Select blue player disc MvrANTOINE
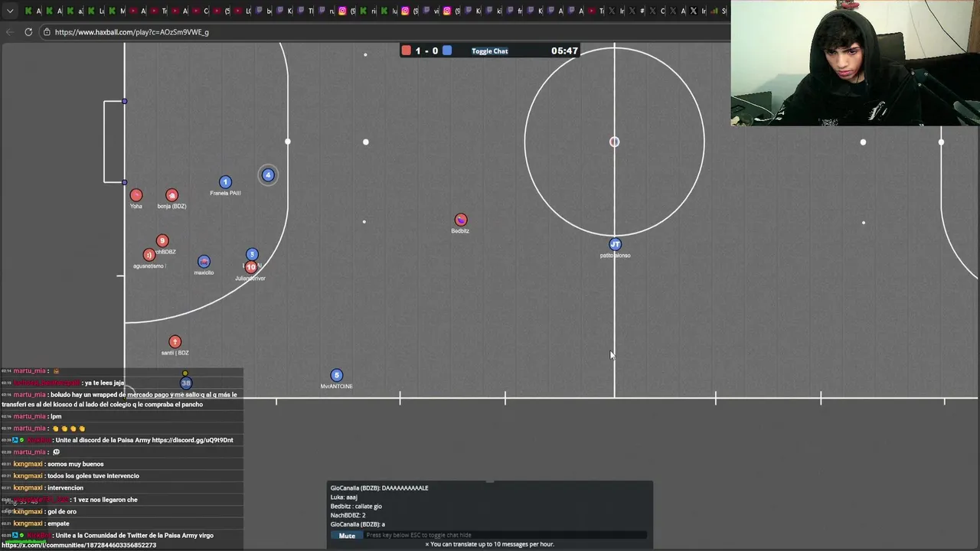This screenshot has width=980, height=551. pyautogui.click(x=336, y=375)
